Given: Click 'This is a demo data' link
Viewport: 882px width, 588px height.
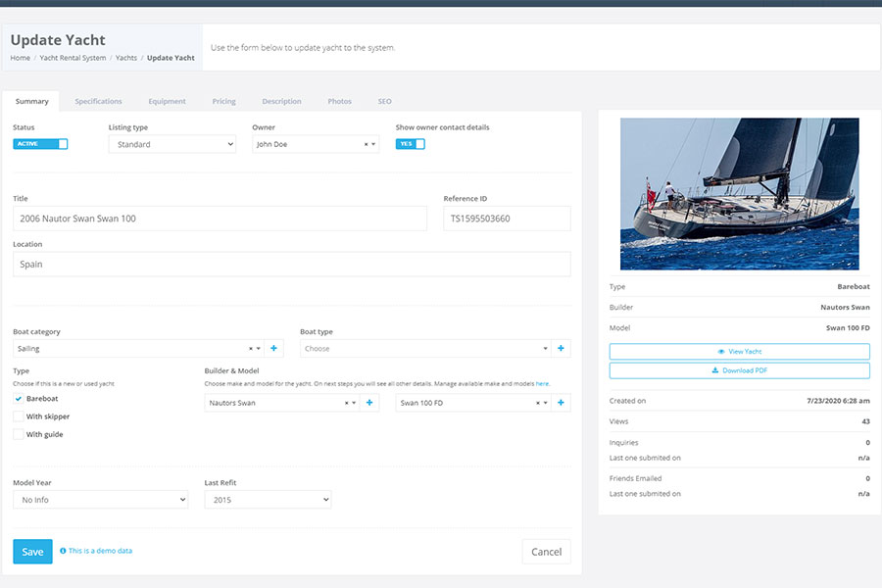Looking at the screenshot, I should click(x=100, y=551).
